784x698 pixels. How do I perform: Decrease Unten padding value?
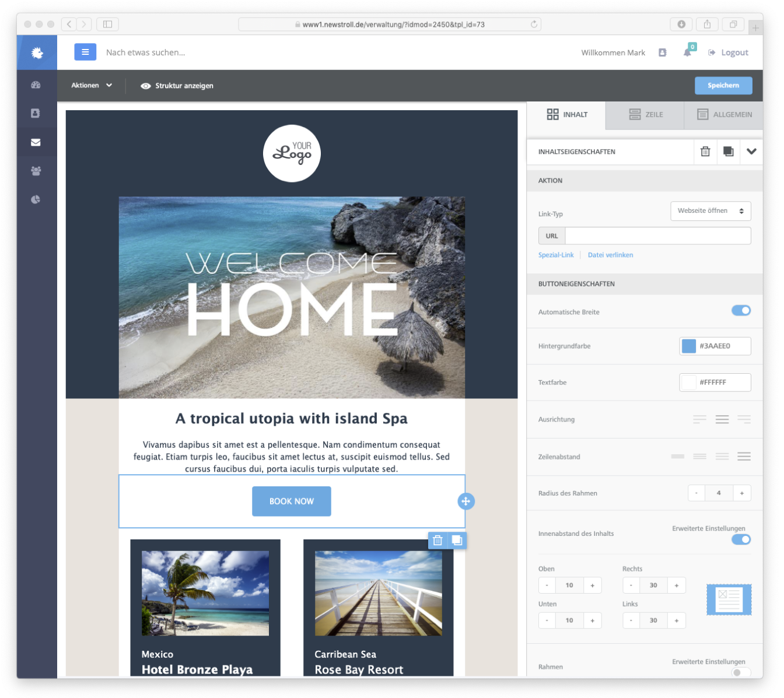coord(547,620)
